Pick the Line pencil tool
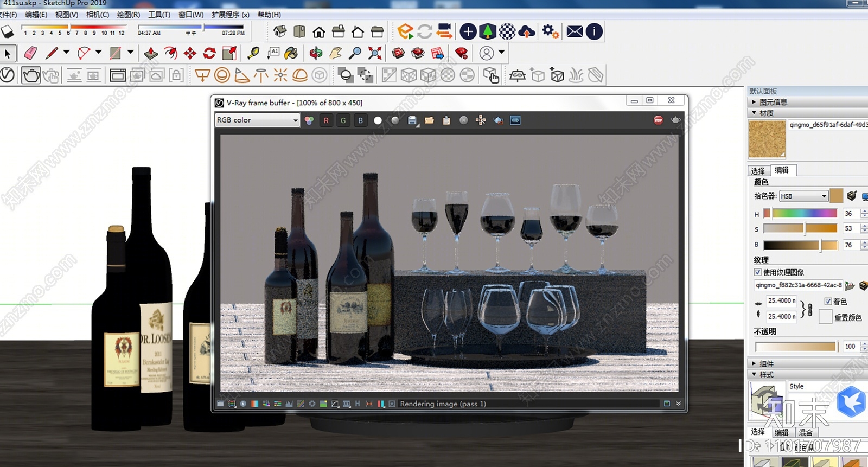868x467 pixels. (x=52, y=53)
